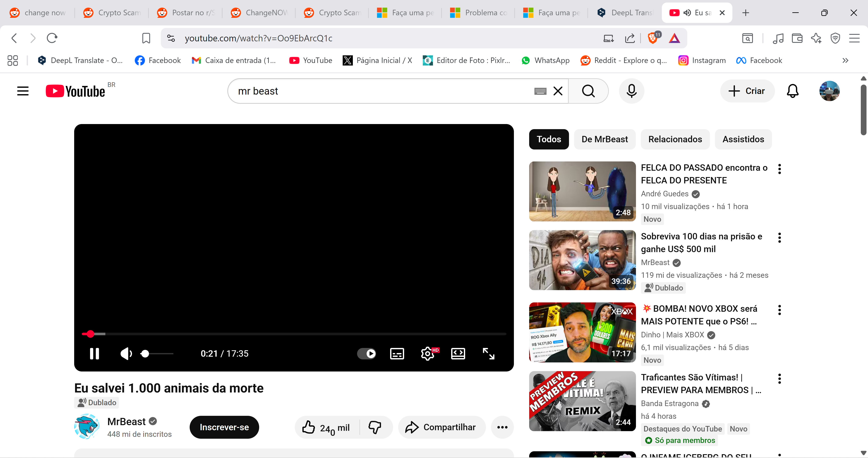Open options for BOMBA! NOVO XBOX video
This screenshot has width=868, height=458.
[x=779, y=310]
